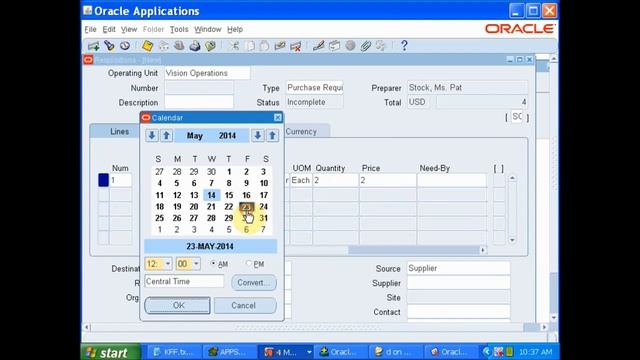Click the Copy toolbar icon
Screen dimensions: 640x360
(x=249, y=46)
